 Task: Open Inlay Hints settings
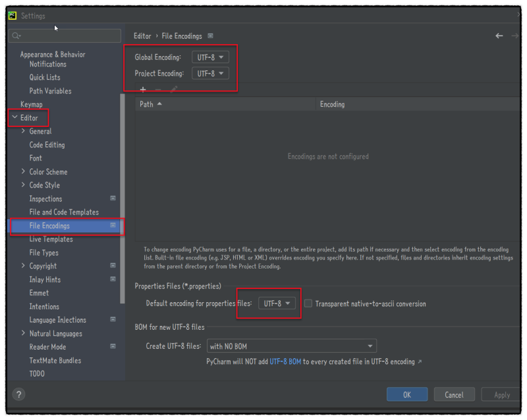45,280
